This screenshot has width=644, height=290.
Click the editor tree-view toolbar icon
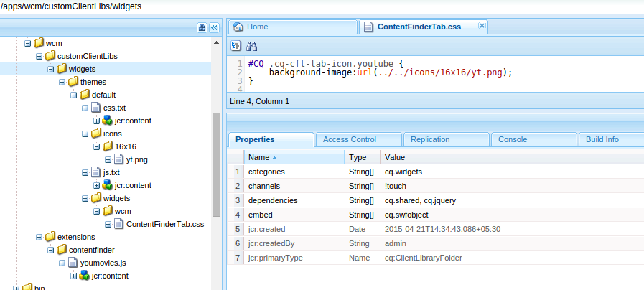click(x=236, y=46)
